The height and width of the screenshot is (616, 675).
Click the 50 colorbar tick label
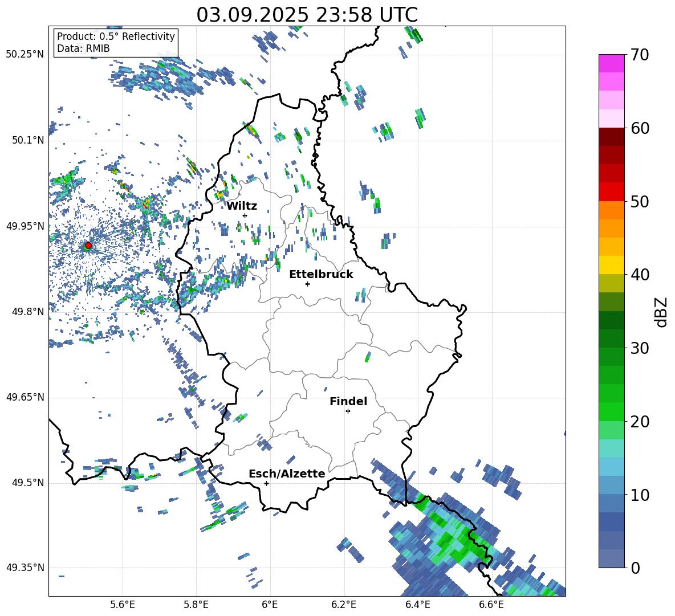640,202
